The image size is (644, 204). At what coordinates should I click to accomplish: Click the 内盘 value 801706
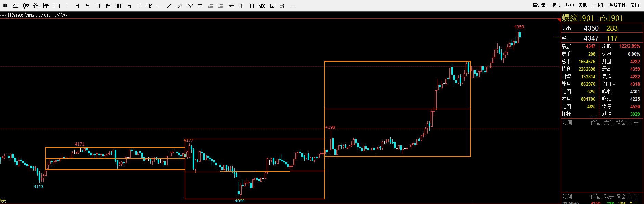(x=588, y=99)
